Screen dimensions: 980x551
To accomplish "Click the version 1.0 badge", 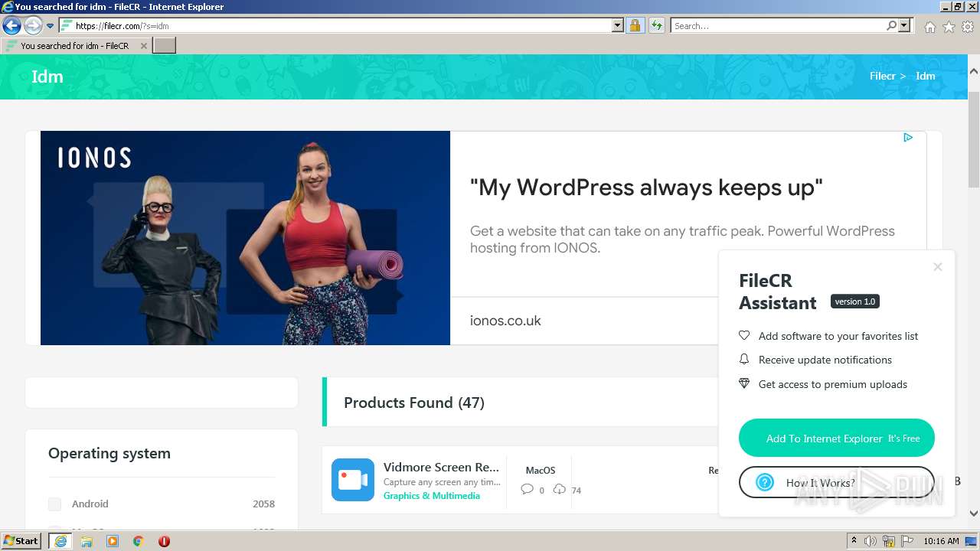I will pyautogui.click(x=854, y=302).
